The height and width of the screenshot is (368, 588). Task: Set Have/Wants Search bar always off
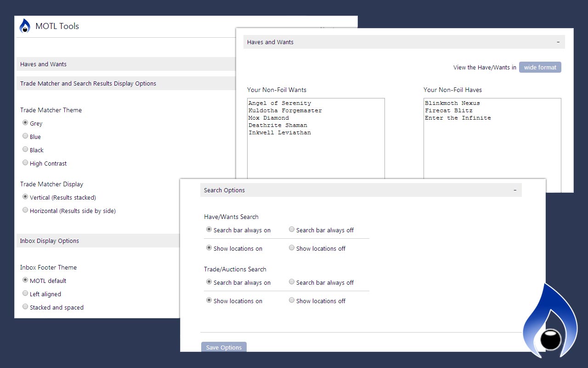point(292,230)
